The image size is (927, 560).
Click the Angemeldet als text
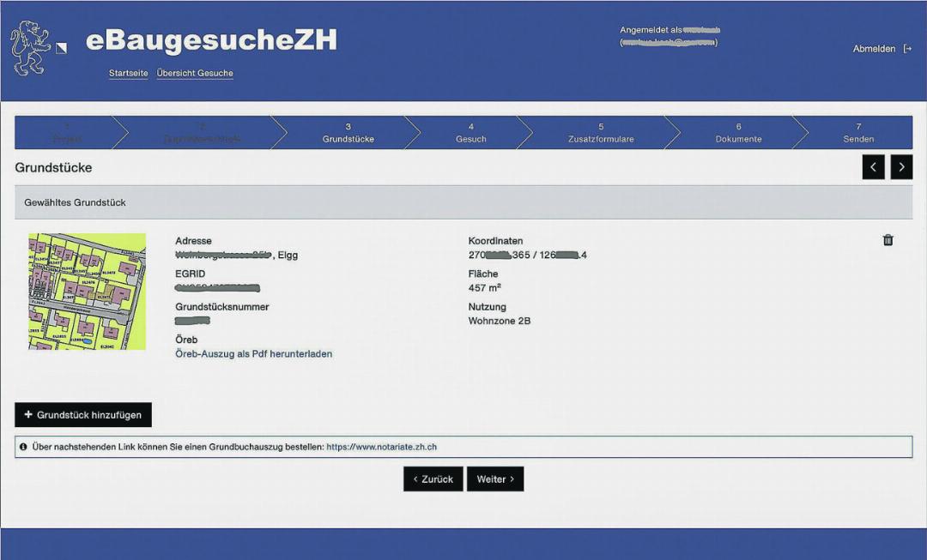point(651,30)
